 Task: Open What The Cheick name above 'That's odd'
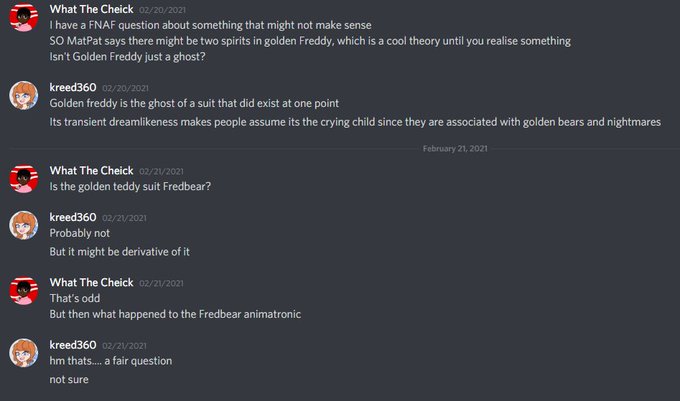(92, 283)
